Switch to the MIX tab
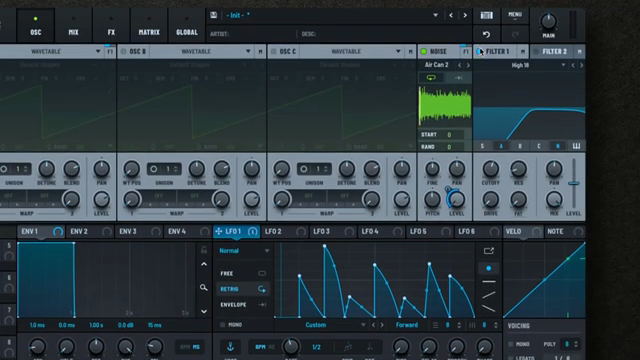The height and width of the screenshot is (360, 640). [x=73, y=25]
